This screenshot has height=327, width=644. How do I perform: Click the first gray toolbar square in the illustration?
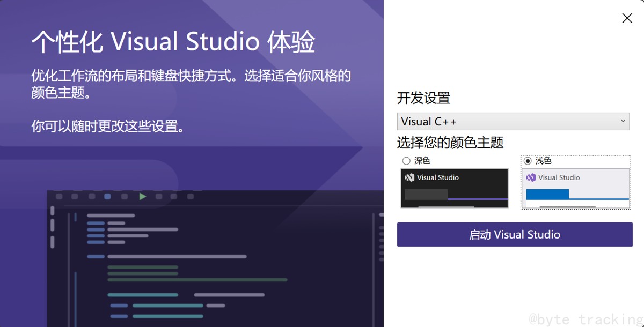click(58, 196)
